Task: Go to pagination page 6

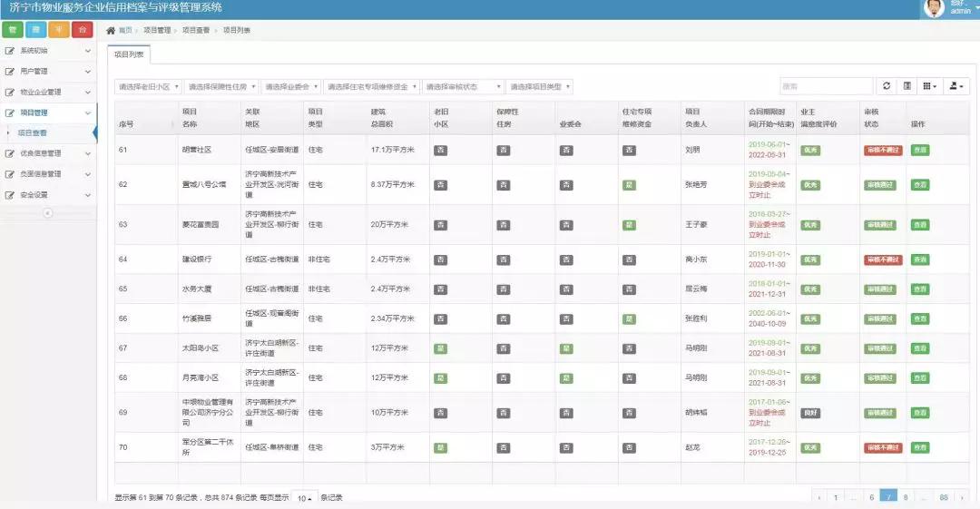Action: pos(871,498)
